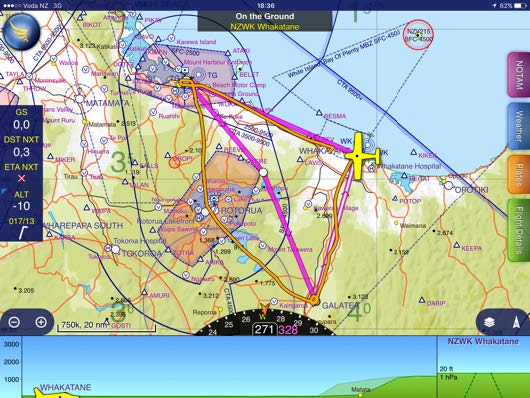Zoom in with the plus button
This screenshot has width=530, height=398.
(41, 322)
